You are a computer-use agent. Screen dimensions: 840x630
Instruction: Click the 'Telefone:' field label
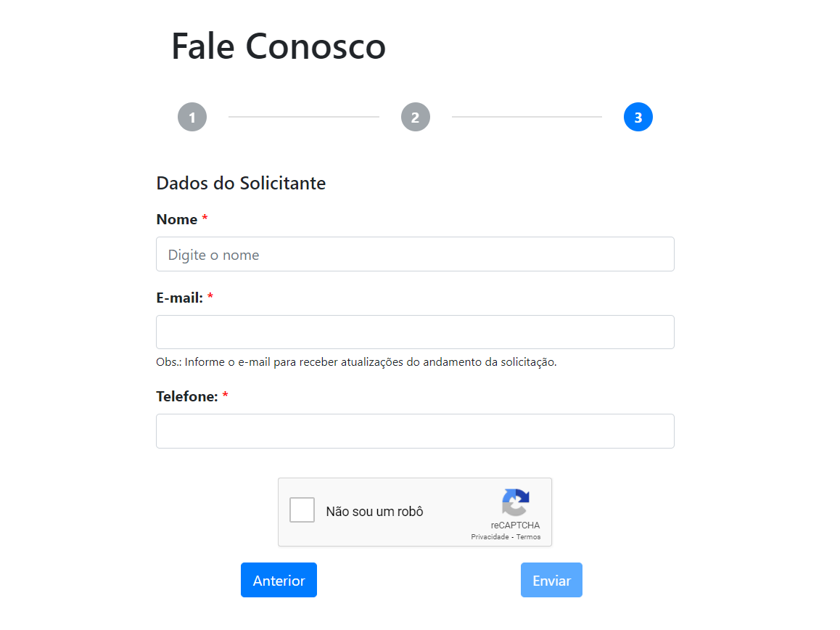[187, 396]
